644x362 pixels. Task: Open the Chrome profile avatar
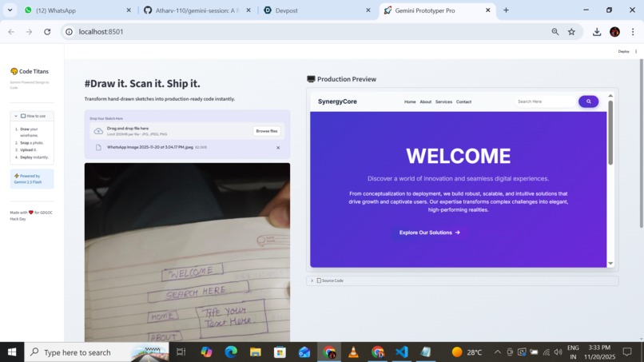coord(615,32)
